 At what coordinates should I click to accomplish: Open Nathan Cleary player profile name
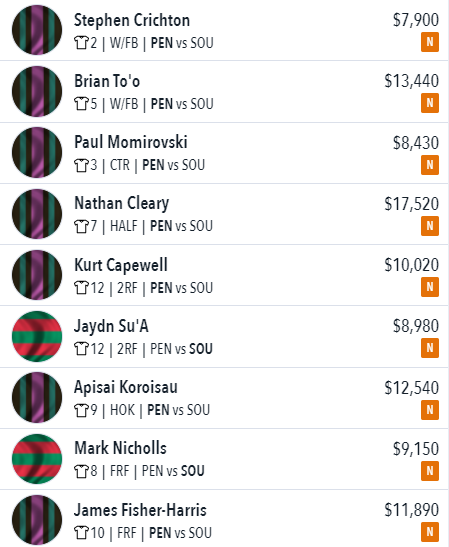122,204
